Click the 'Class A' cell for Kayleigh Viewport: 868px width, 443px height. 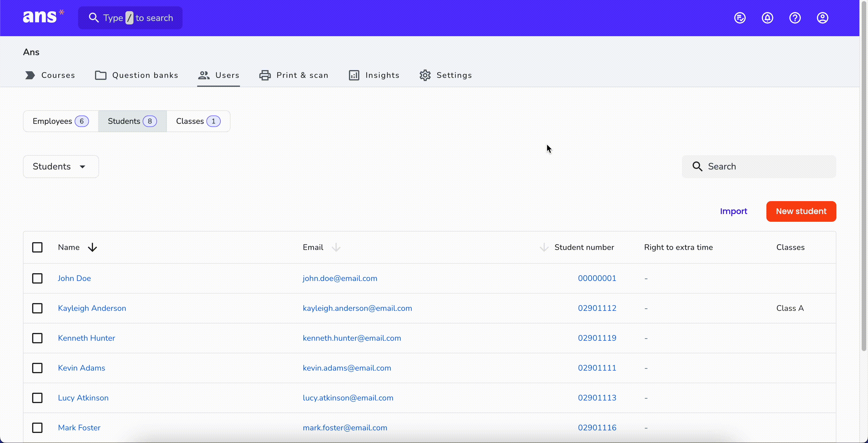coord(790,308)
